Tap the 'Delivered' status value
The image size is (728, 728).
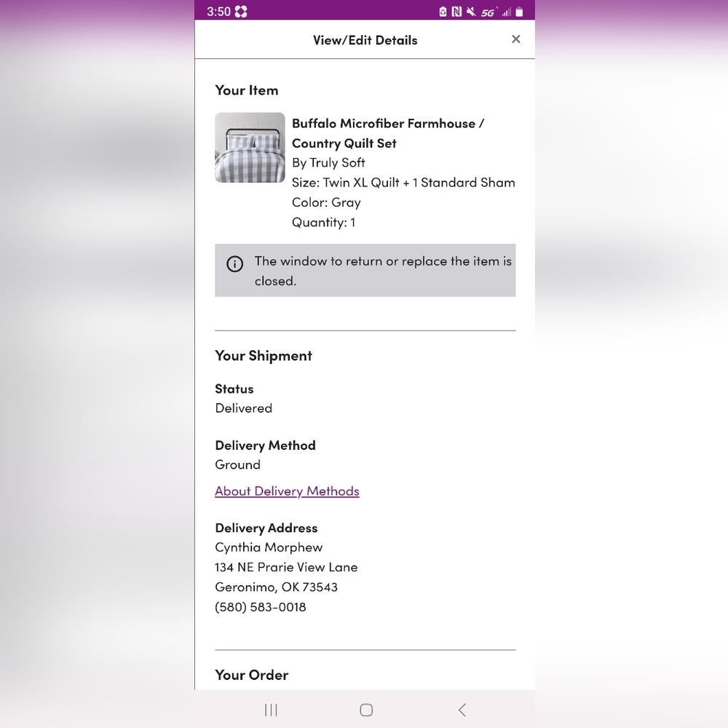coord(243,408)
